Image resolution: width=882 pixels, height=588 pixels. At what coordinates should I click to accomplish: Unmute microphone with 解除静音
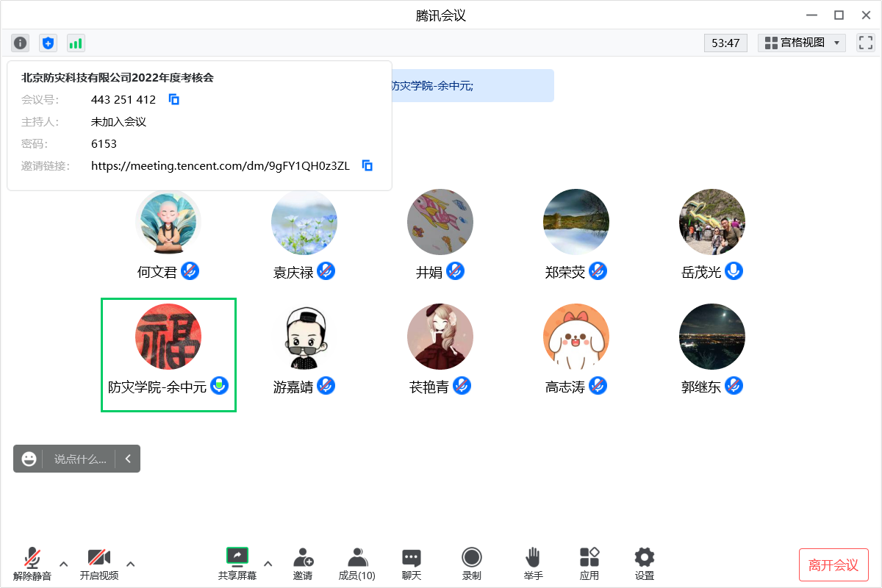pos(32,564)
